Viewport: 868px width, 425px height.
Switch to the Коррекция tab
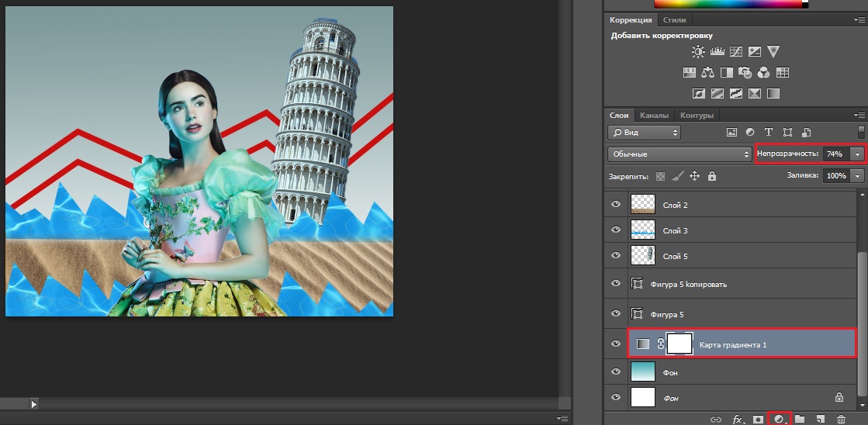631,20
